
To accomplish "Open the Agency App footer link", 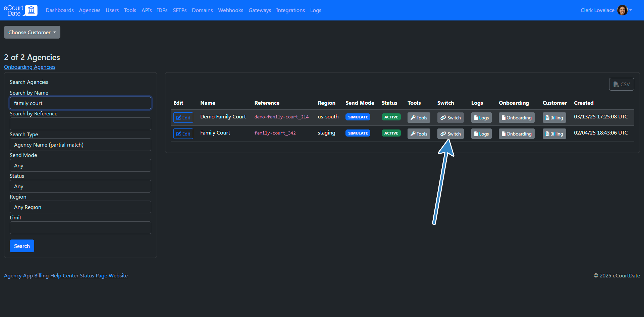I will click(18, 275).
